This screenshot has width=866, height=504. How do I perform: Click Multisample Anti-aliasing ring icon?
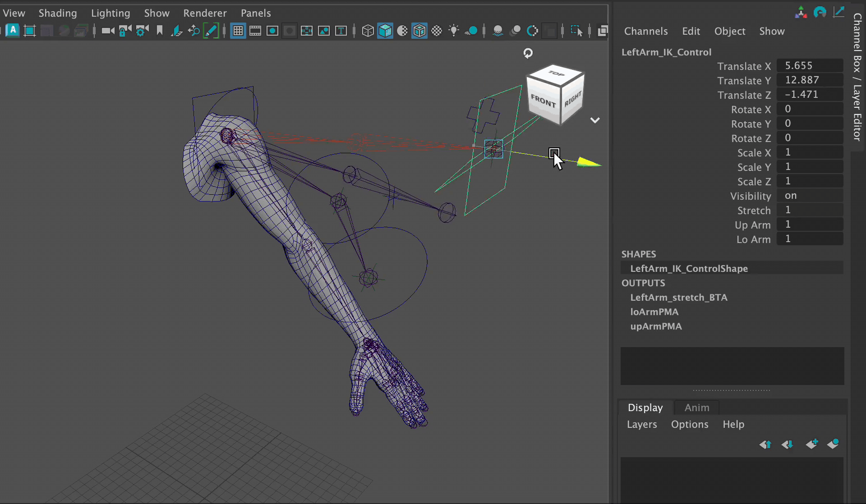tap(532, 31)
